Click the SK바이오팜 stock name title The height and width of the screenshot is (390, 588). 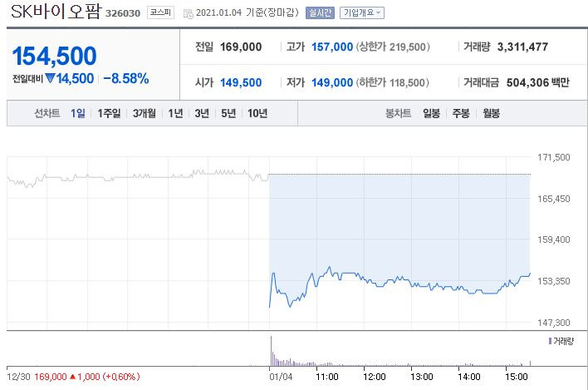point(56,12)
